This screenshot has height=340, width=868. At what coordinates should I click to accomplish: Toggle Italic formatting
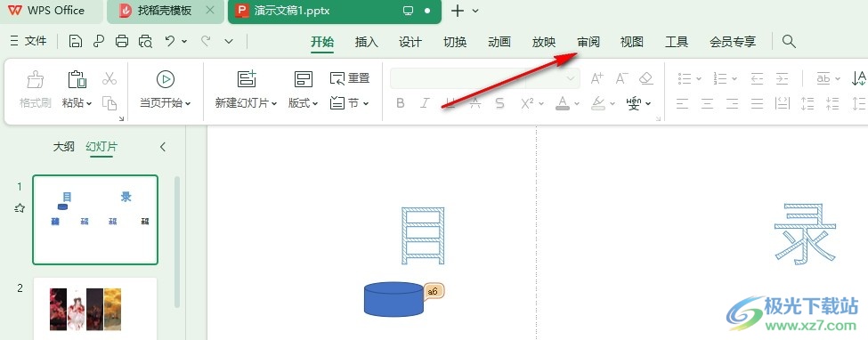tap(426, 103)
